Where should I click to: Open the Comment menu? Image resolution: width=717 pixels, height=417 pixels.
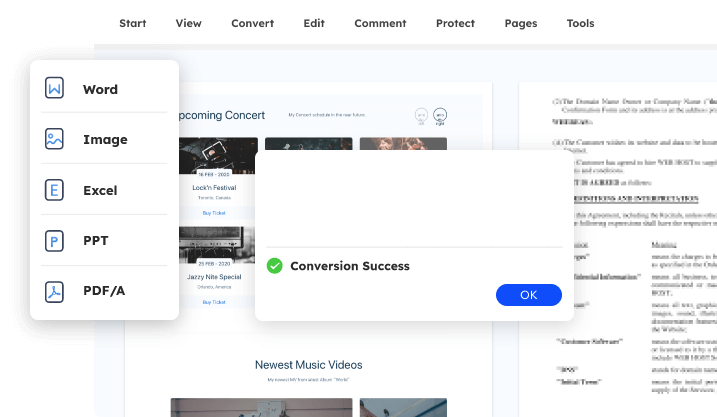click(x=380, y=23)
